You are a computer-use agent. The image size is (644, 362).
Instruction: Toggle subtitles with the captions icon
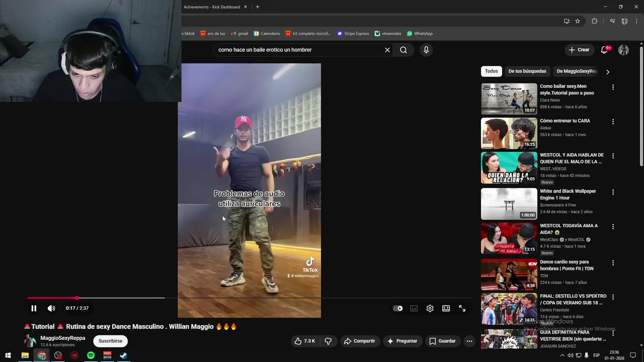click(414, 309)
